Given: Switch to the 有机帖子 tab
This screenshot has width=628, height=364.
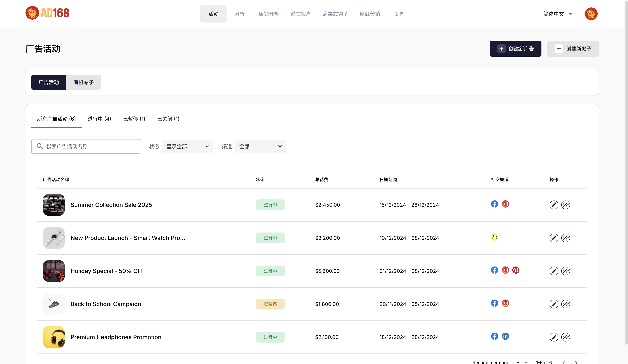Looking at the screenshot, I should point(83,82).
